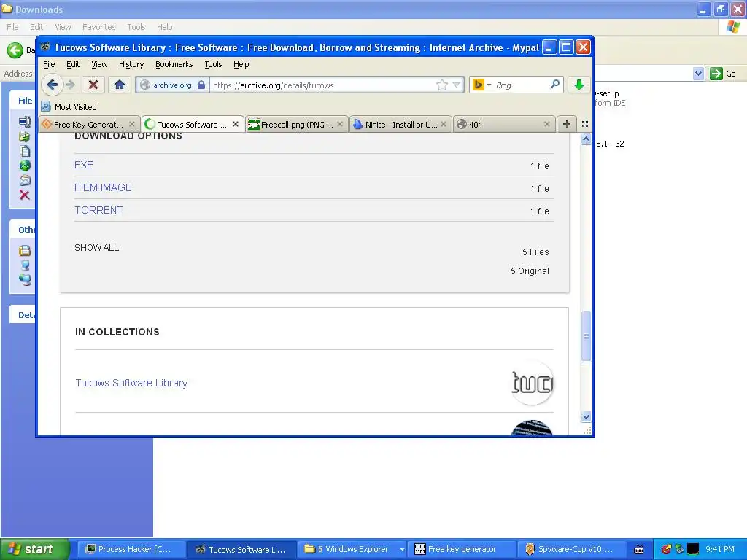Viewport: 747px width, 560px height.
Task: Download the EXE file option
Action: pyautogui.click(x=84, y=165)
